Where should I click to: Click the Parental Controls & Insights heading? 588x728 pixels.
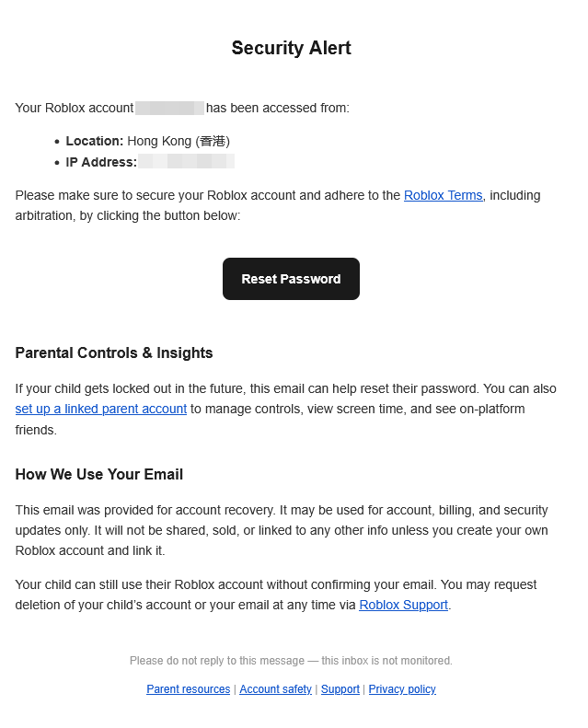[114, 352]
